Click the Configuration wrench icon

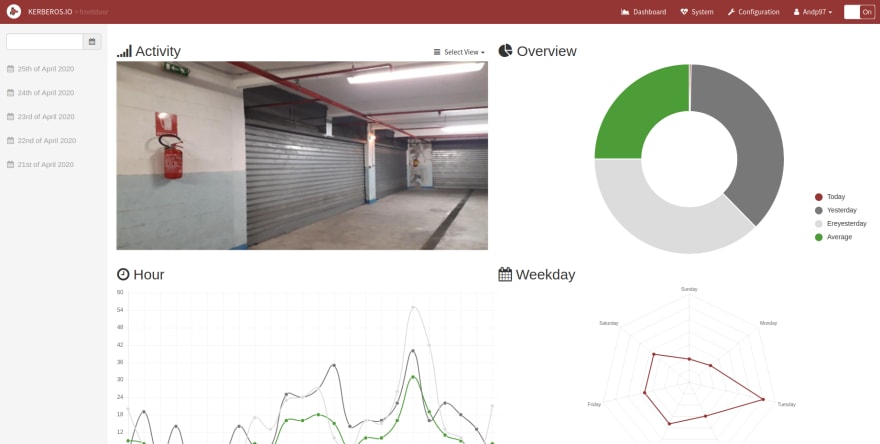point(731,12)
